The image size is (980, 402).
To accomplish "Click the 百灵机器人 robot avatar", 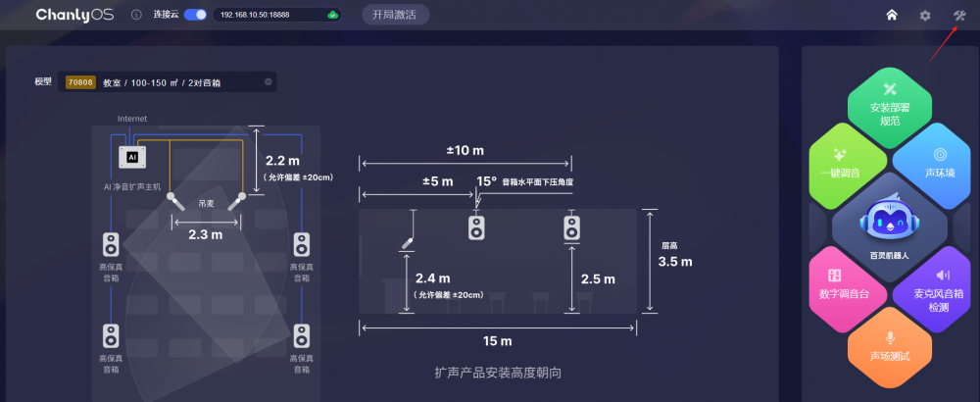I will coord(889,222).
